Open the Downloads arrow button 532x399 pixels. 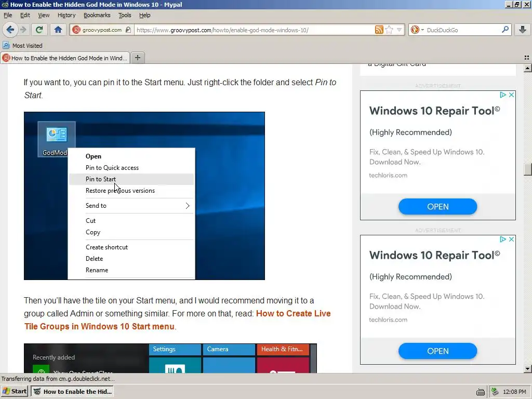(523, 30)
